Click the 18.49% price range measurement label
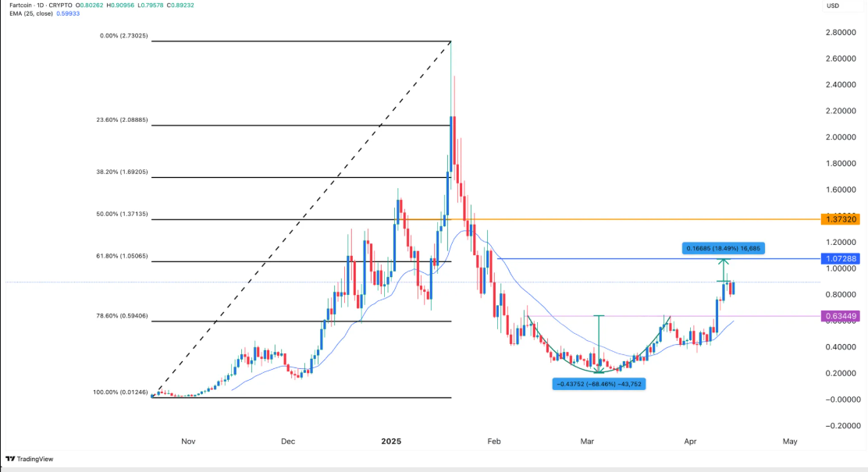The image size is (868, 472). click(725, 247)
